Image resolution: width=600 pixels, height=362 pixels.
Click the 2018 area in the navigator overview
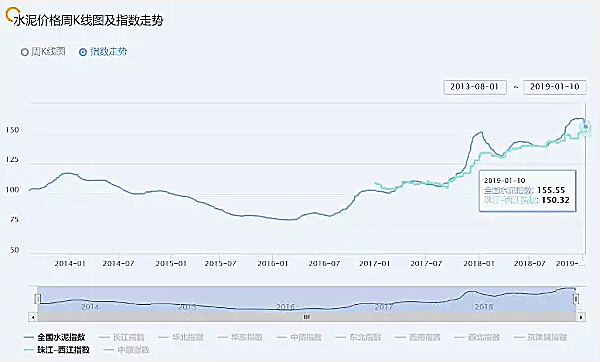coord(484,307)
